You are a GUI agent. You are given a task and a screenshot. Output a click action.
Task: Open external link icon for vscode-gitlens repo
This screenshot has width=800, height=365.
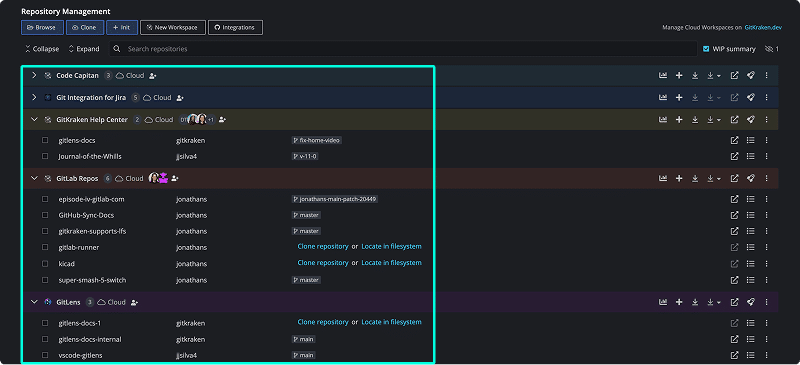(x=734, y=355)
